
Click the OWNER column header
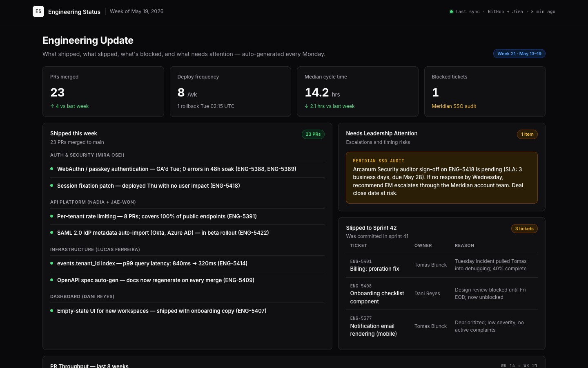tap(423, 246)
